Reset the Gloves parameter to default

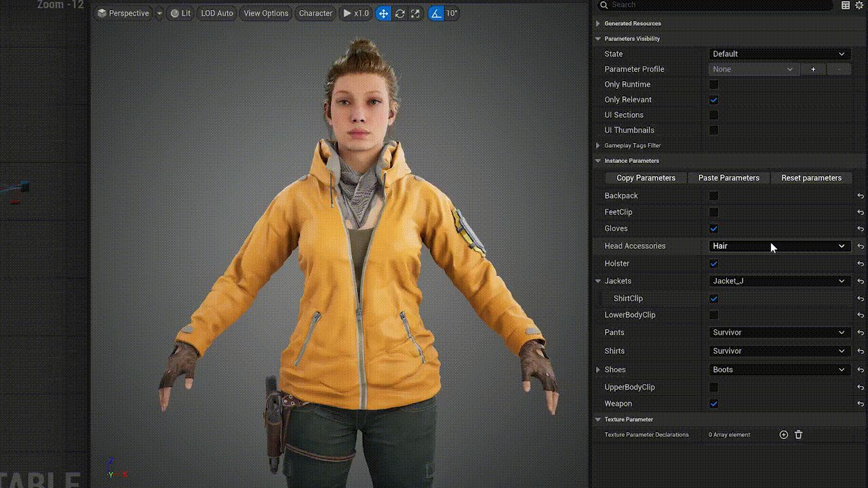[861, 228]
